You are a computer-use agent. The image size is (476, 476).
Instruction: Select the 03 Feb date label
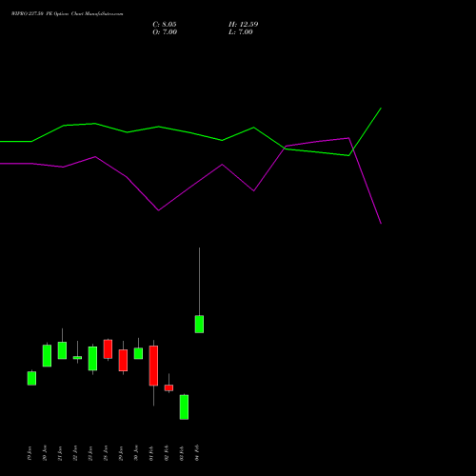tap(182, 453)
